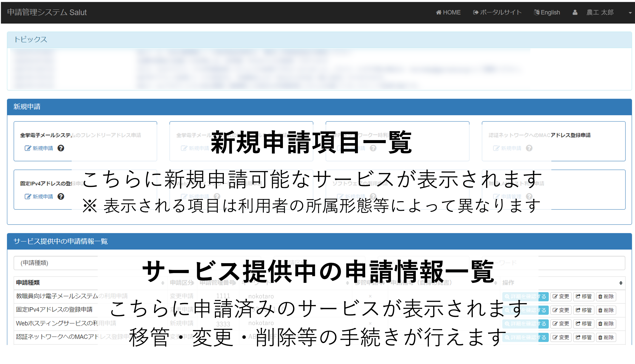Click 移管 for 認証ネットワークへのMACアドレス row
Viewport: 635px width, 364px height.
tap(584, 338)
